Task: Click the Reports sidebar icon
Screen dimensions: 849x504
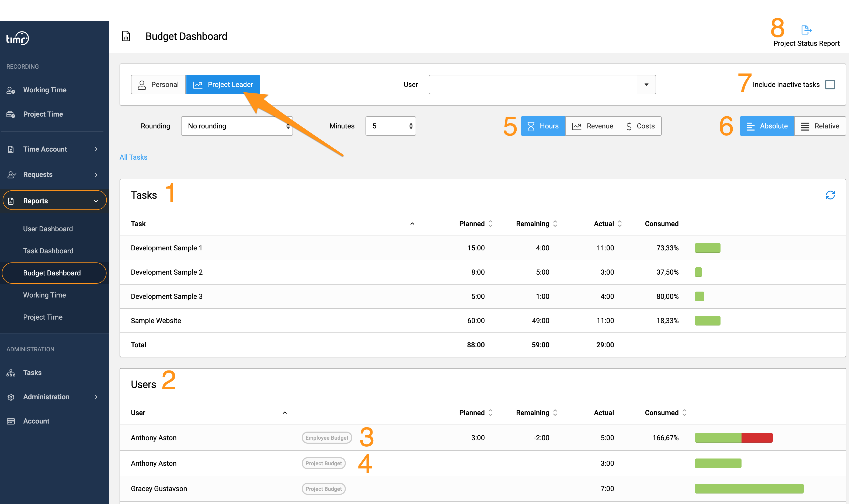Action: click(x=11, y=201)
